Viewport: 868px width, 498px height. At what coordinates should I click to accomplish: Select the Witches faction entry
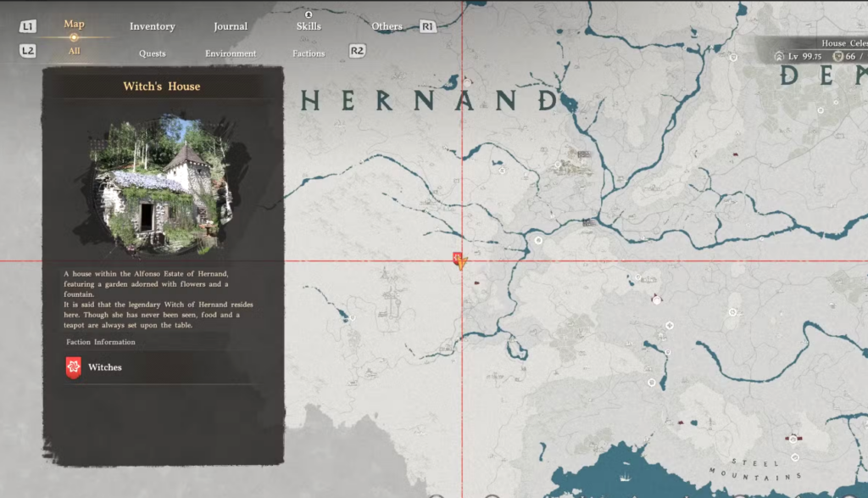pyautogui.click(x=105, y=367)
